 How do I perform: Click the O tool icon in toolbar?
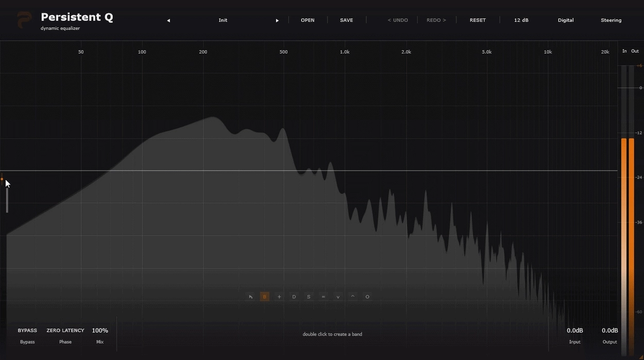(367, 297)
